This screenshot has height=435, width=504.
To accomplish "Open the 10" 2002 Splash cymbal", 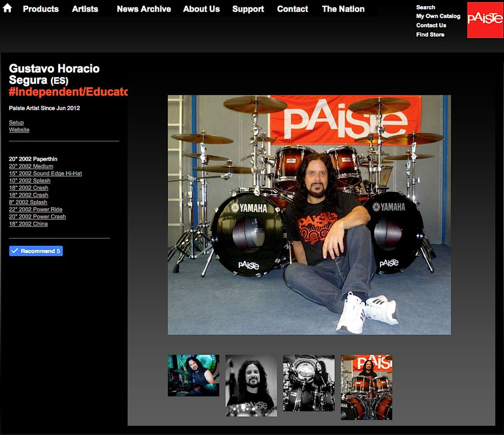I will [x=29, y=181].
